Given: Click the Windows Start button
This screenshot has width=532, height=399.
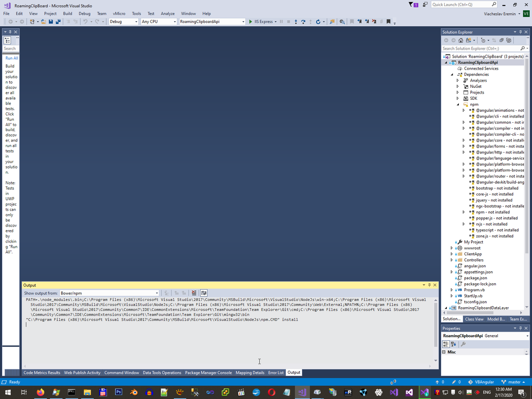Looking at the screenshot, I should [8, 392].
